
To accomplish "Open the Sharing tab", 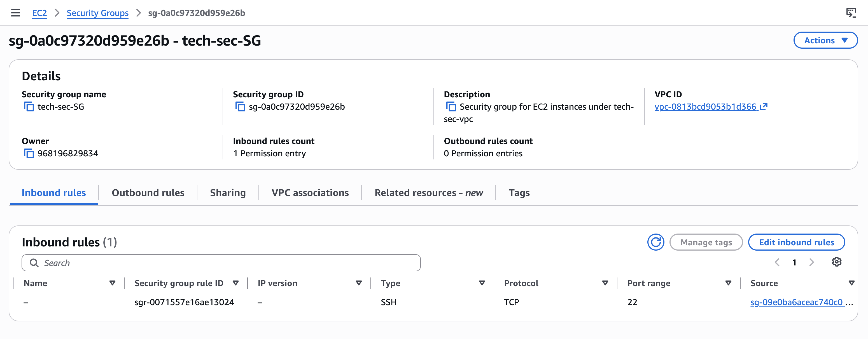I will (x=228, y=192).
